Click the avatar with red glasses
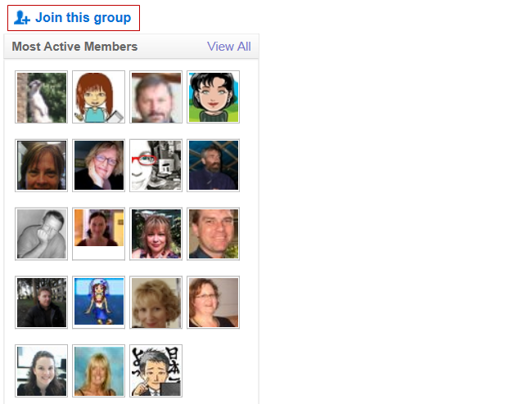The height and width of the screenshot is (404, 532). (x=156, y=165)
